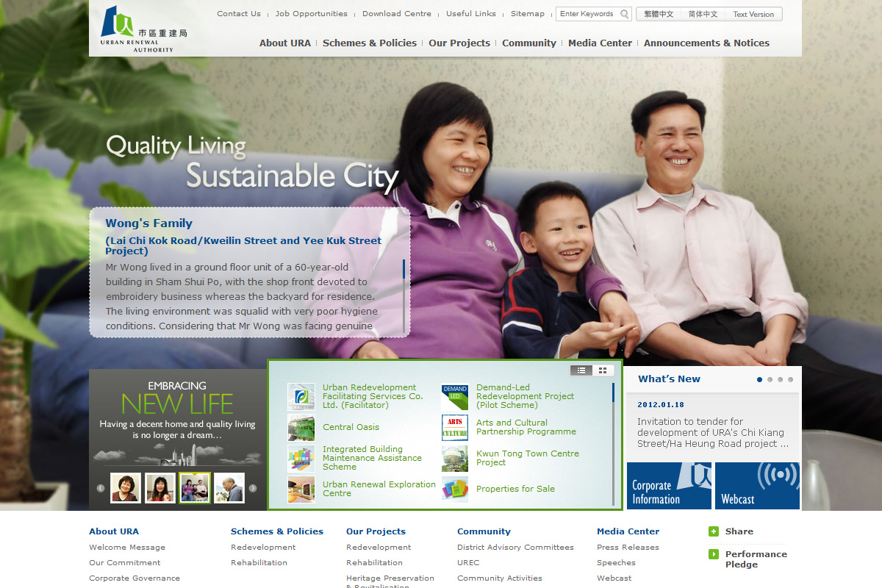Click the What's New heading
Viewport: 882px width, 588px height.
point(669,379)
